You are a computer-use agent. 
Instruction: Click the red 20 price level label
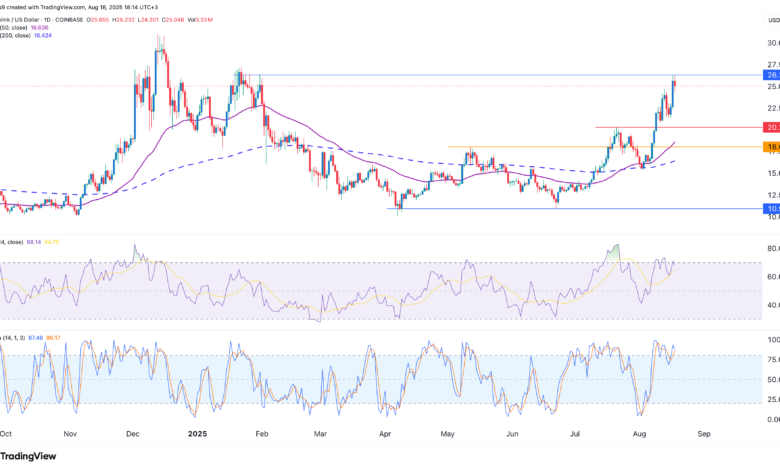[772, 127]
